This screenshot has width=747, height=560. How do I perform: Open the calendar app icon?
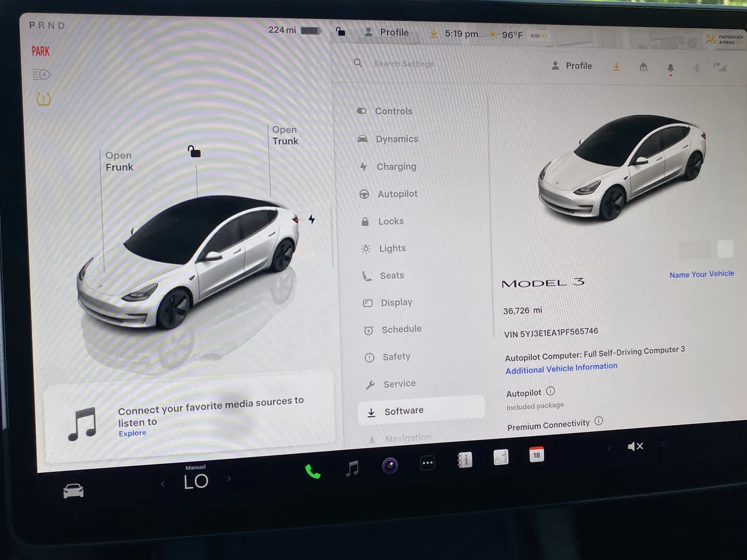click(536, 455)
